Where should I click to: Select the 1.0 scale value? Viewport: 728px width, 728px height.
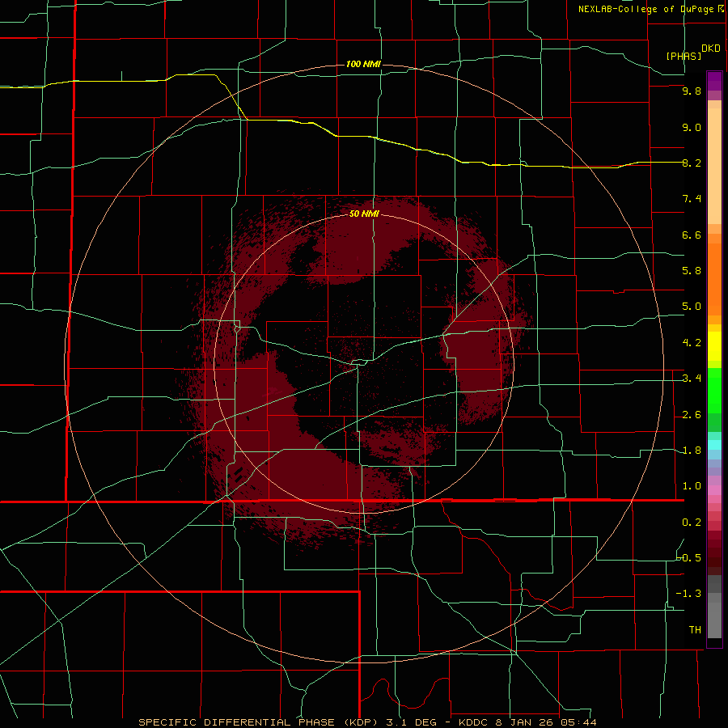(692, 486)
